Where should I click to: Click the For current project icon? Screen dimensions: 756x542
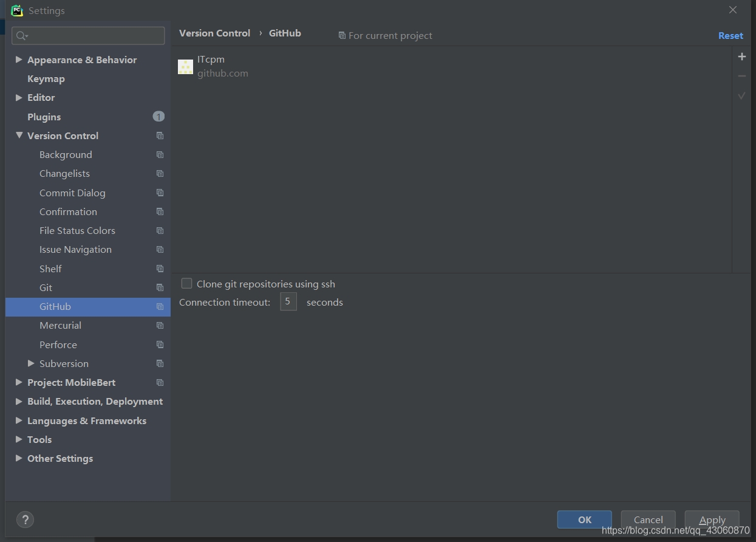point(342,36)
